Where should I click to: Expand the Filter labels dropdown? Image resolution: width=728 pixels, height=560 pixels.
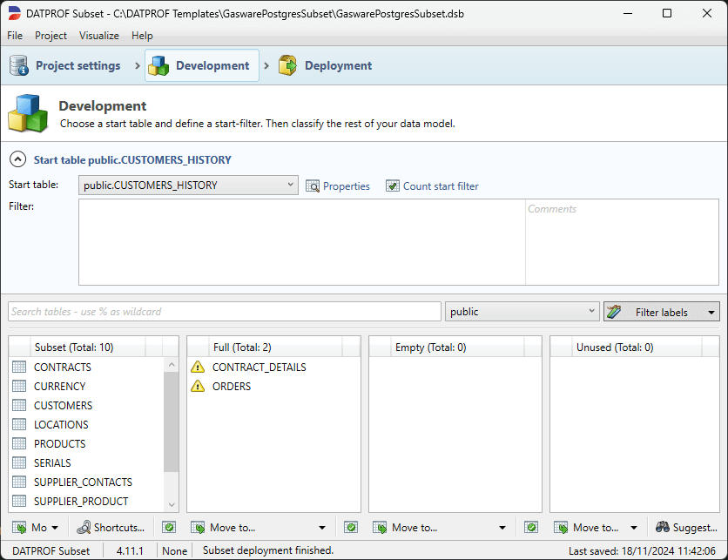(711, 312)
